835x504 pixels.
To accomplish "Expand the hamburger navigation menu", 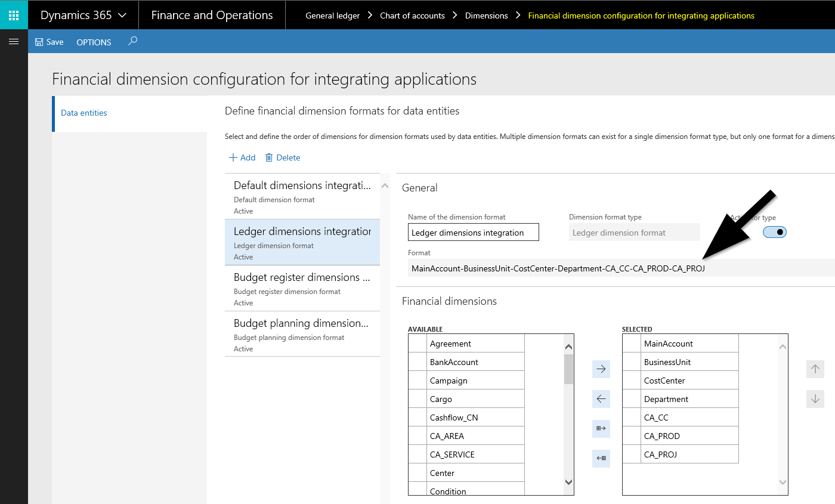I will click(14, 42).
